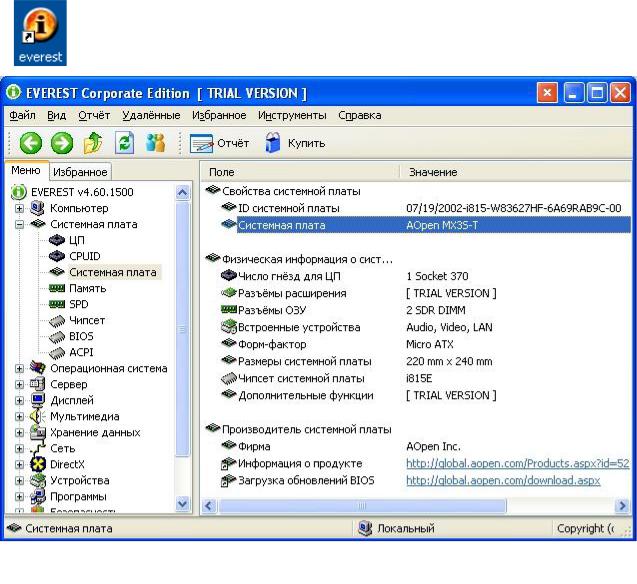This screenshot has height=584, width=637.
Task: Open the Файл menu
Action: pyautogui.click(x=22, y=115)
